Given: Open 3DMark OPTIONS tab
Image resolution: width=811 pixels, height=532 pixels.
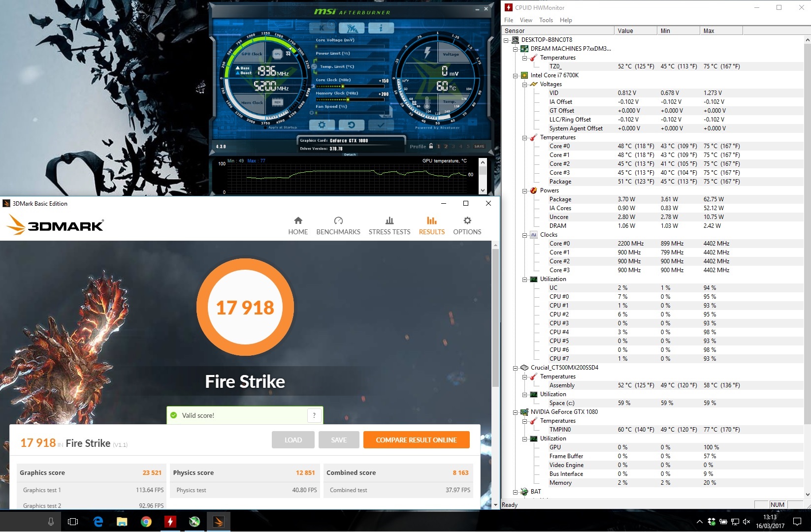Looking at the screenshot, I should click(x=467, y=226).
